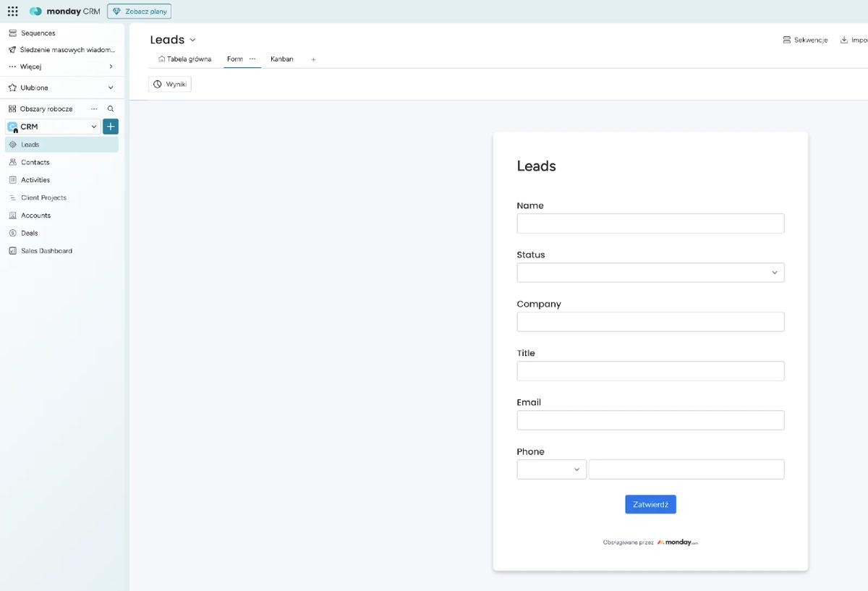
Task: Open Sales Dashboard in sidebar
Action: point(61,251)
